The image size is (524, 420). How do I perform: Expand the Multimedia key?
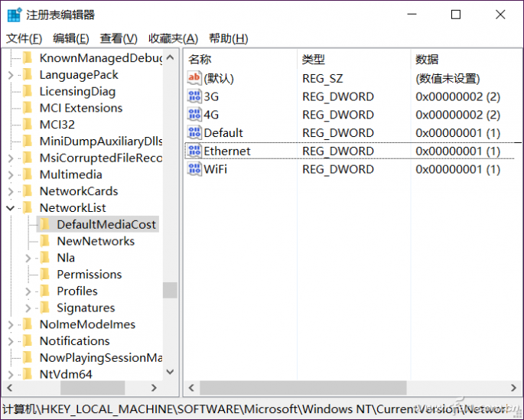coord(11,174)
